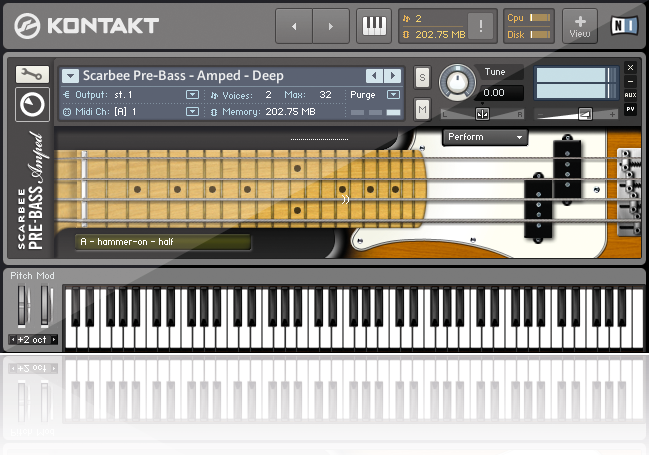Click the Tune value 0.00 field
The height and width of the screenshot is (455, 649).
tap(501, 93)
